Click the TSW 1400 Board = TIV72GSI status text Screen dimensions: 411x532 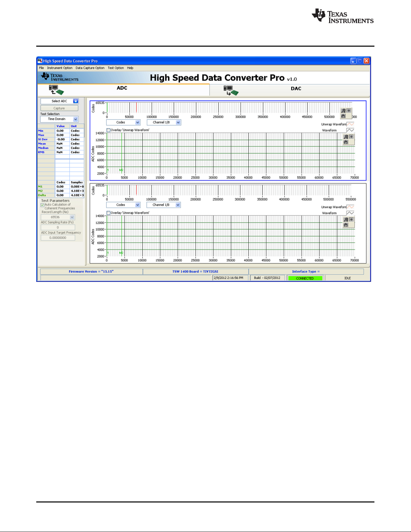click(195, 272)
